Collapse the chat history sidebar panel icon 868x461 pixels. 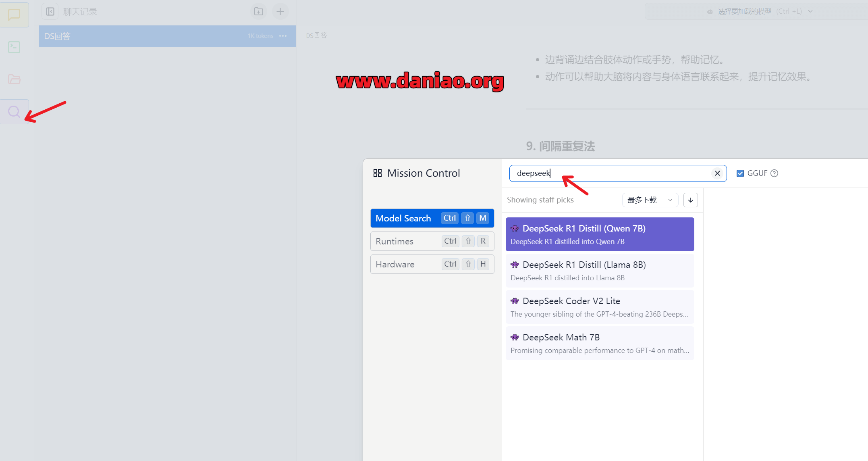50,12
